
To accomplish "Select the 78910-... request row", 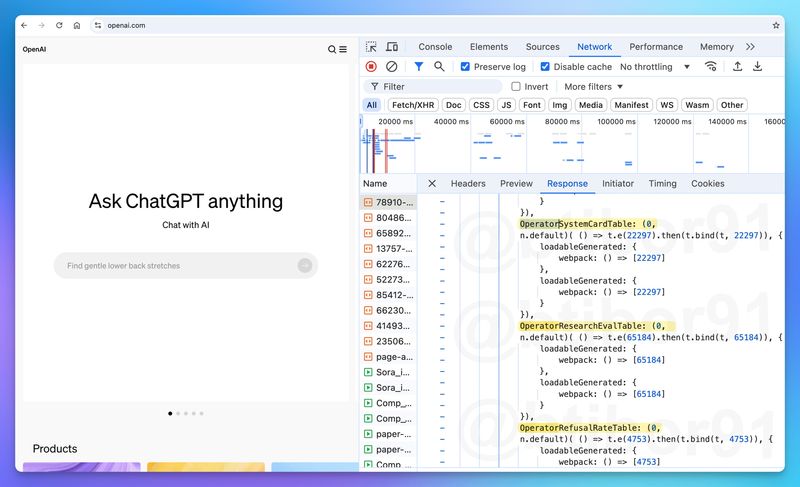I will coord(388,202).
